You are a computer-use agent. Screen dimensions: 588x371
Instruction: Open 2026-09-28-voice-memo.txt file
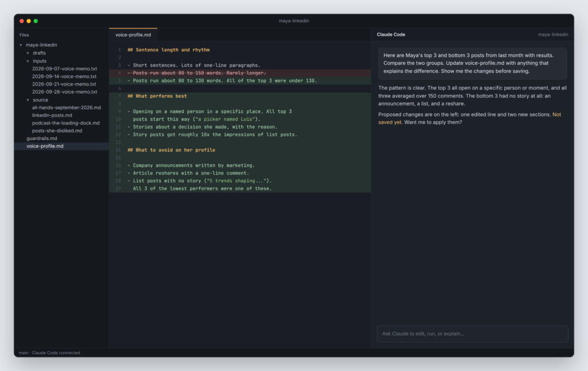pos(64,92)
